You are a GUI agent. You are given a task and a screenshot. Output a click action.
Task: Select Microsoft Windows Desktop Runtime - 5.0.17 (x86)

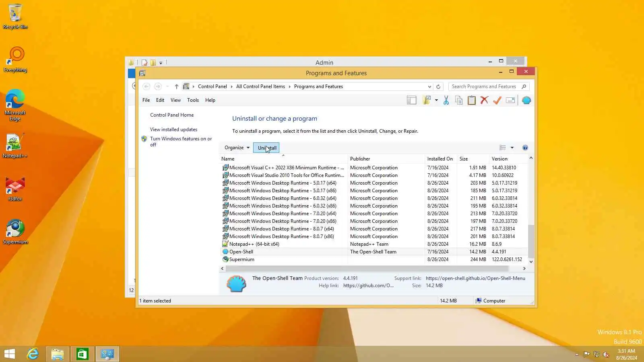pyautogui.click(x=374, y=191)
